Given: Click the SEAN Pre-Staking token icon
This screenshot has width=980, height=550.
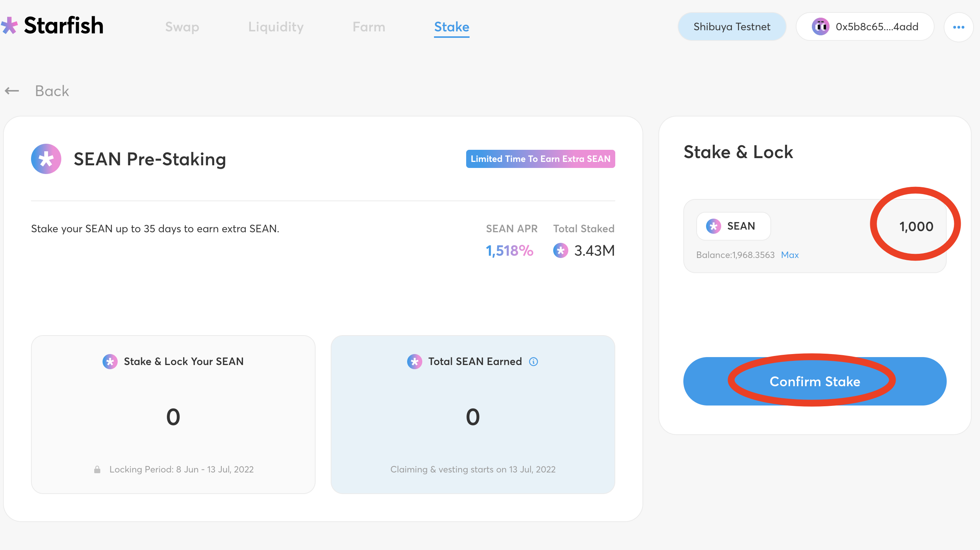Looking at the screenshot, I should pyautogui.click(x=46, y=159).
